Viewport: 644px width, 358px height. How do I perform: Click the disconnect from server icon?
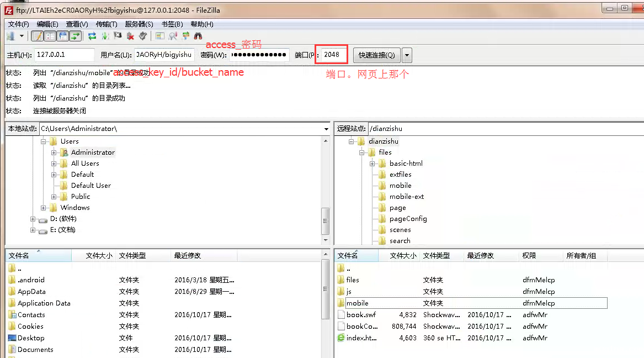[130, 36]
